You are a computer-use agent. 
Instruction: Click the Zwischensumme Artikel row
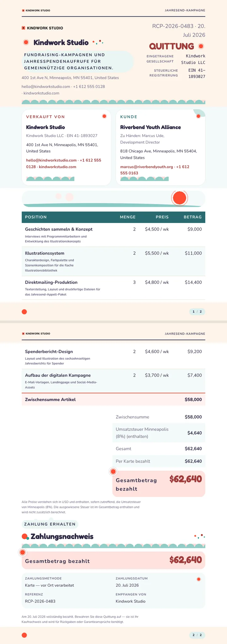coord(113,399)
